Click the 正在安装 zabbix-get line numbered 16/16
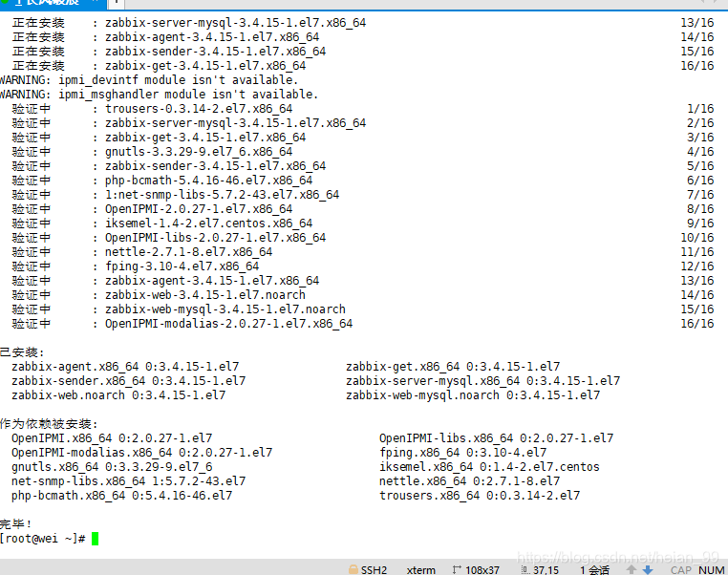The width and height of the screenshot is (728, 575). [x=363, y=66]
